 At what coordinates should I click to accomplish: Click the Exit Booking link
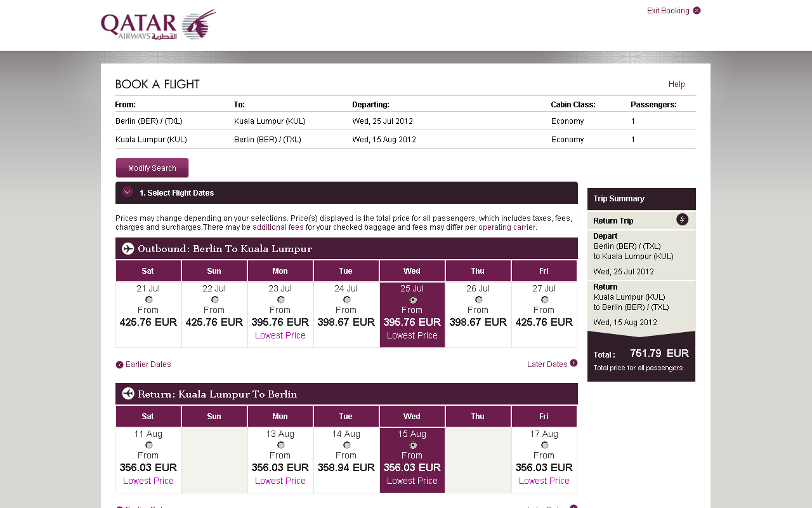point(668,11)
